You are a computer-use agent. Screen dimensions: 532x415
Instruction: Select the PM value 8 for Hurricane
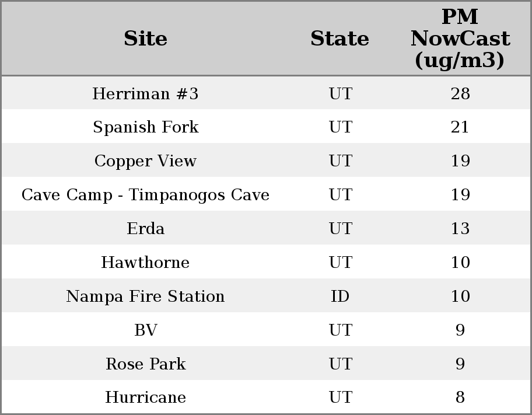click(x=460, y=397)
